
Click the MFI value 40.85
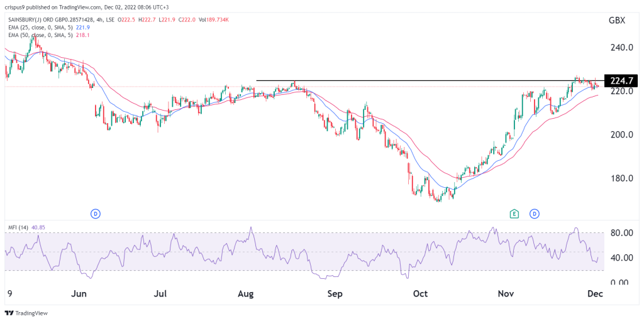pyautogui.click(x=37, y=227)
